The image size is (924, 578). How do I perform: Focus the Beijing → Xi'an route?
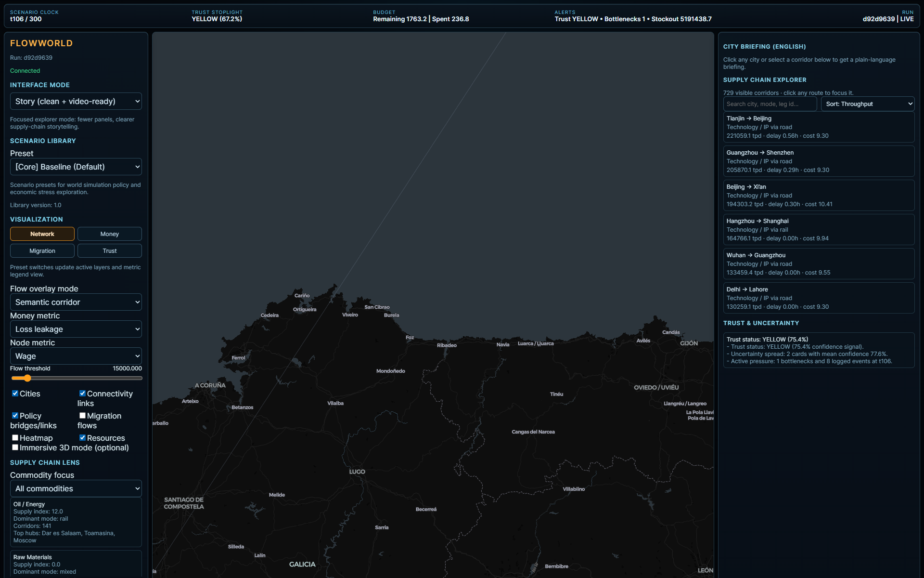coord(819,196)
